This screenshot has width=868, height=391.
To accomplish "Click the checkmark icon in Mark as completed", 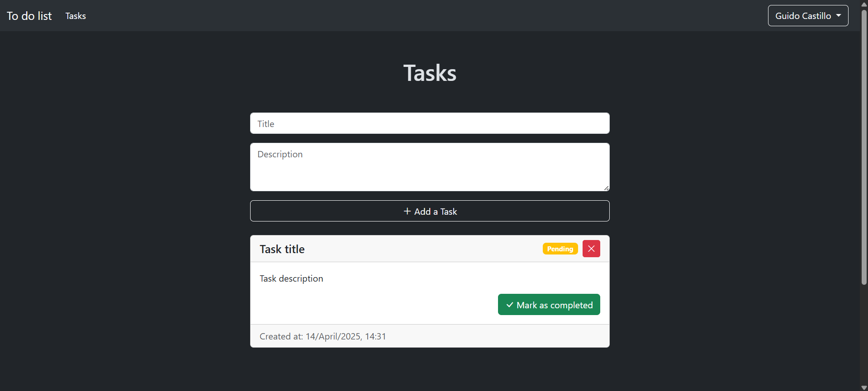I will pos(509,305).
